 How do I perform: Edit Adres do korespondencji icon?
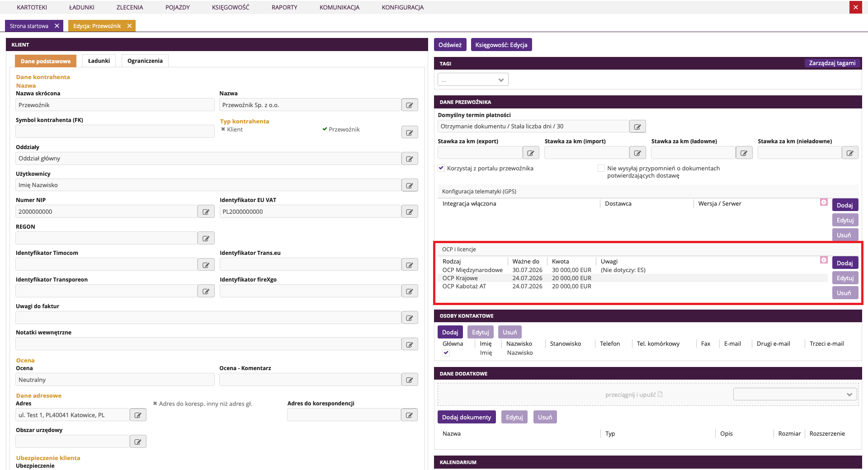409,415
